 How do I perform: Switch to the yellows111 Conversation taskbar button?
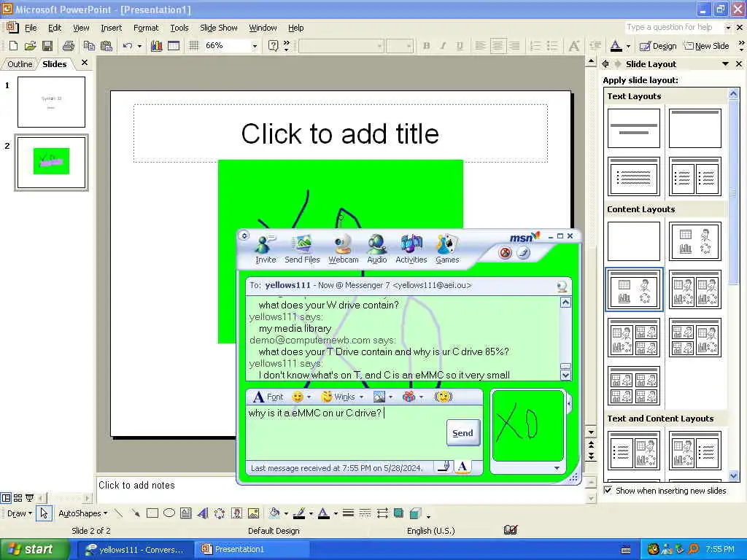[x=134, y=550]
